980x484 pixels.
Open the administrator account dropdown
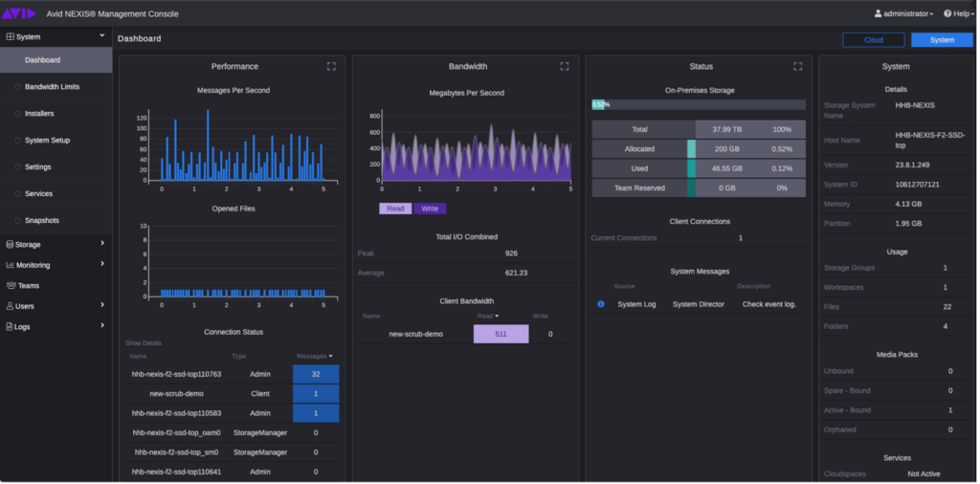tap(904, 13)
